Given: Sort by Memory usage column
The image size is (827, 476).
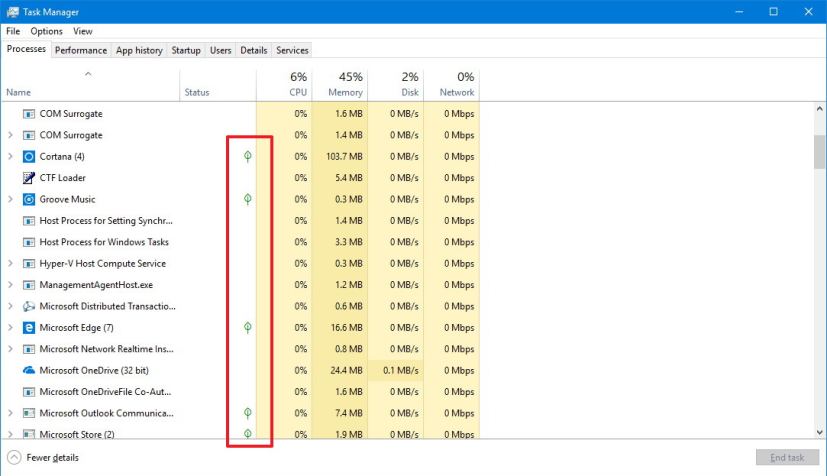Looking at the screenshot, I should [x=340, y=85].
